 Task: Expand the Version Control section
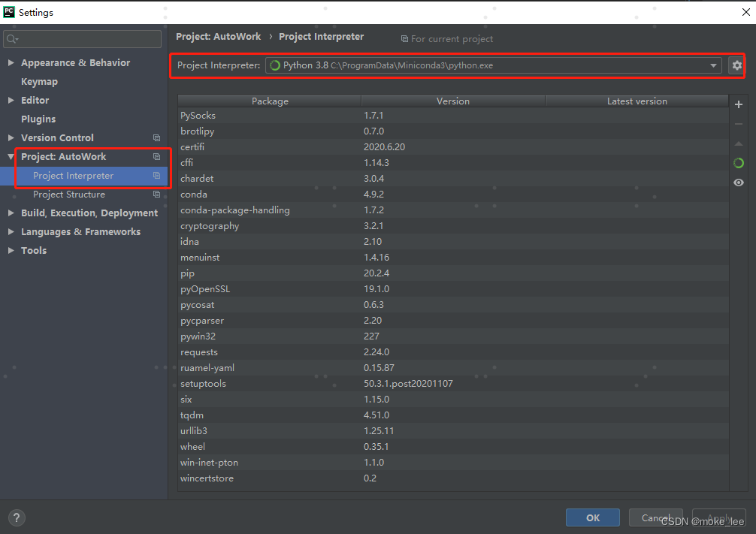point(11,138)
